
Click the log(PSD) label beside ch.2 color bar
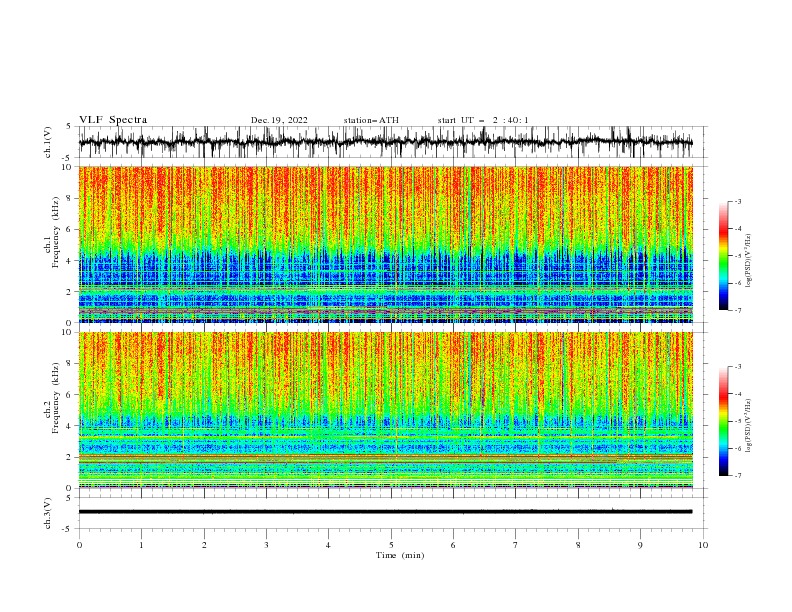pos(749,426)
